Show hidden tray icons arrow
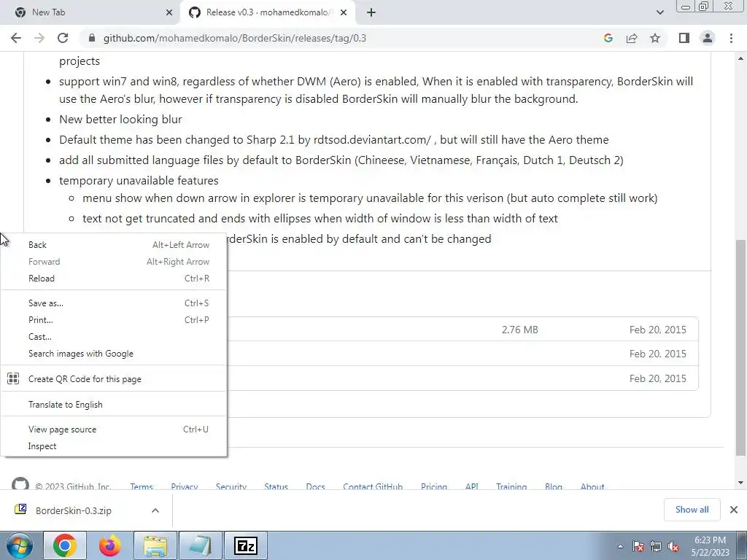Viewport: 747px width, 560px height. point(620,546)
